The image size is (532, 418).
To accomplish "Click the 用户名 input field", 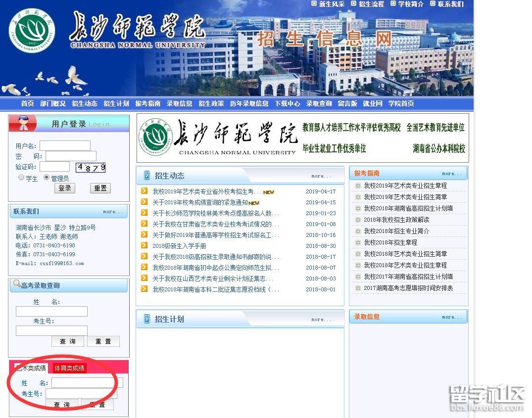I will (x=65, y=145).
